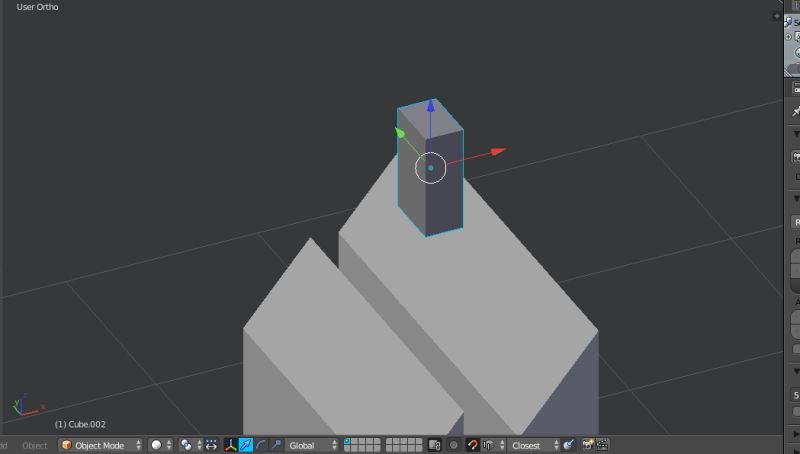Click the pin icon in properties panel

click(795, 111)
